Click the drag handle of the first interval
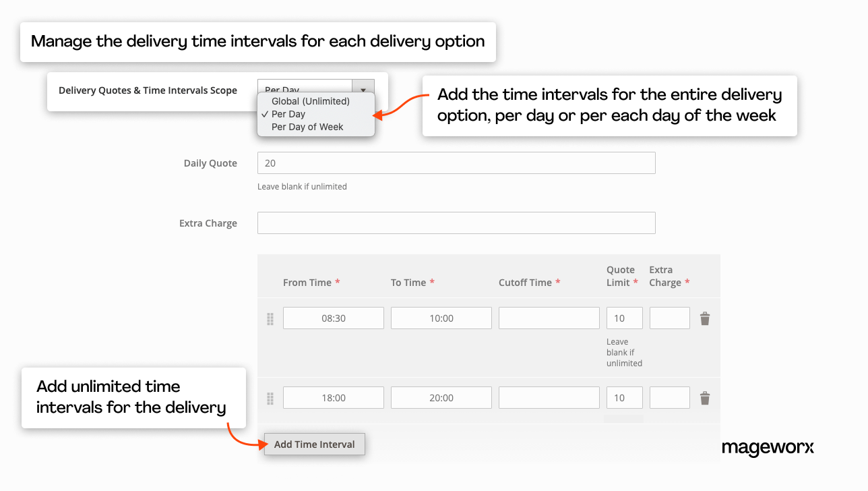 click(x=270, y=318)
